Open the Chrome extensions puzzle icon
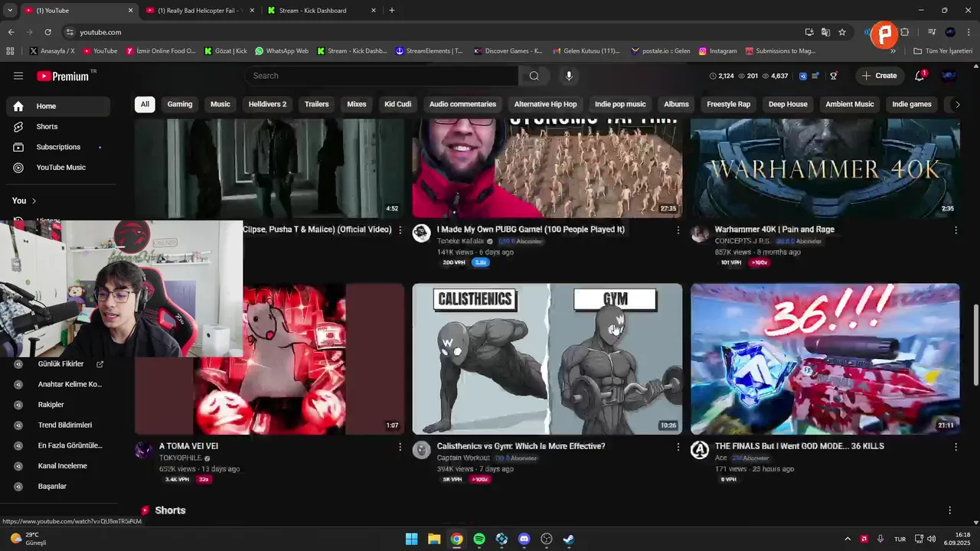This screenshot has height=551, width=980. 905,32
